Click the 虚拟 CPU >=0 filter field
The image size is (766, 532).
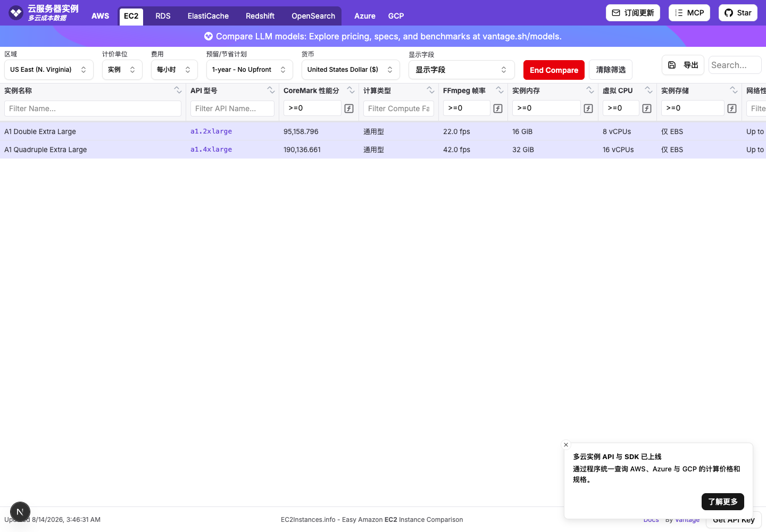[x=621, y=108]
